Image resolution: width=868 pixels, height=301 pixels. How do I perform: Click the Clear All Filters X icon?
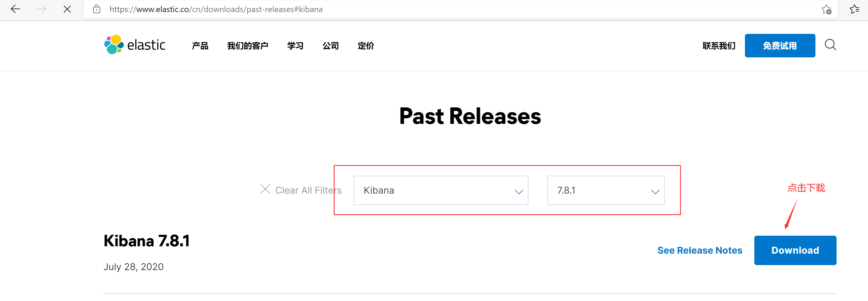265,189
